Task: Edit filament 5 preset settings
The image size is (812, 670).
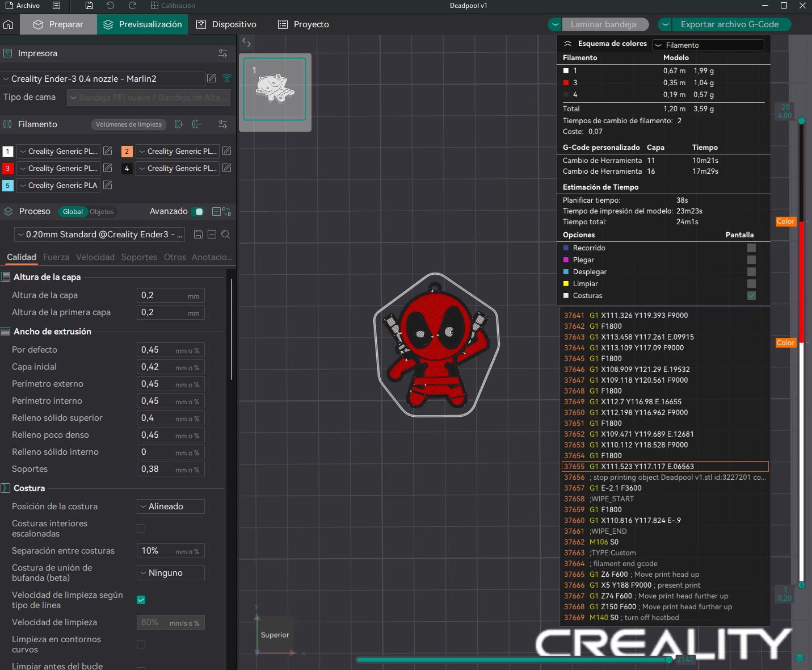Action: click(108, 185)
